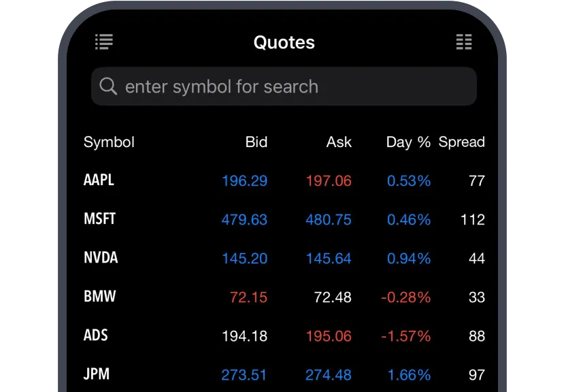The height and width of the screenshot is (392, 566).
Task: Select the JPM symbol row
Action: [x=97, y=374]
